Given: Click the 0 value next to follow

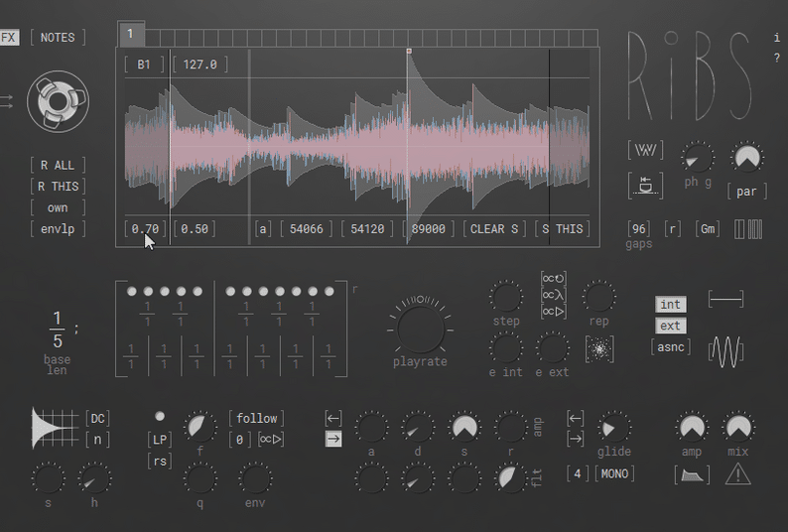Looking at the screenshot, I should (x=240, y=440).
